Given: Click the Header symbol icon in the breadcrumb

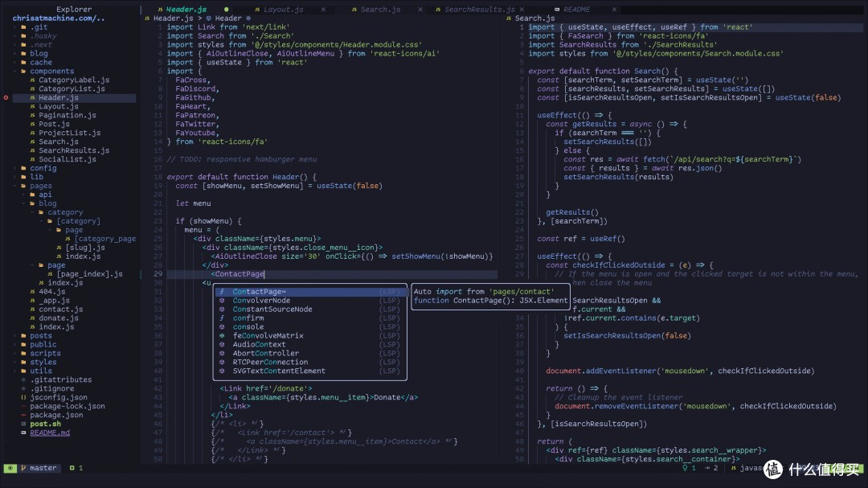Looking at the screenshot, I should (x=209, y=18).
